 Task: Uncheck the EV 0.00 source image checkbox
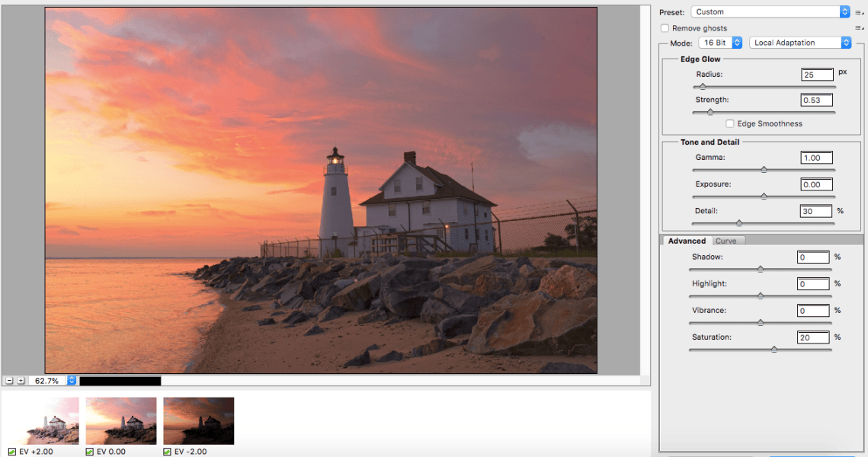[x=90, y=452]
